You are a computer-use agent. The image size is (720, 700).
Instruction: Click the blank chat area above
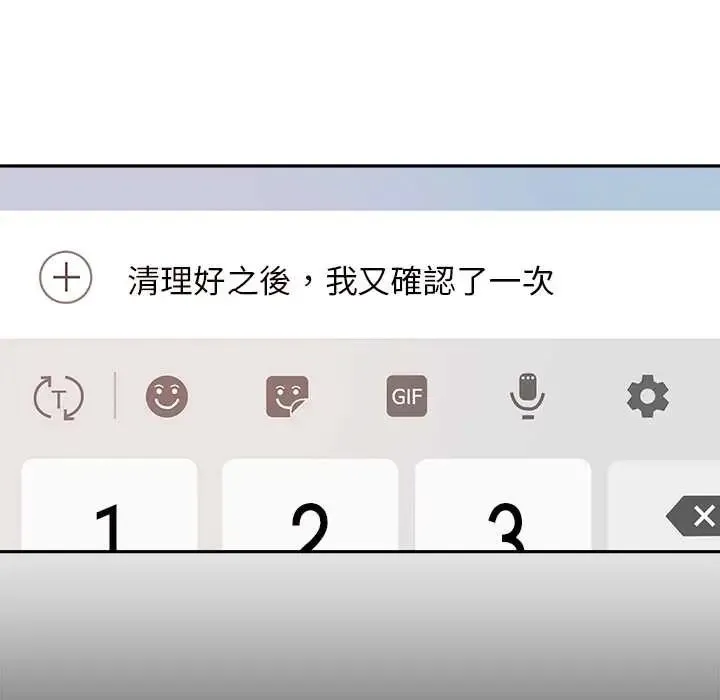click(360, 82)
